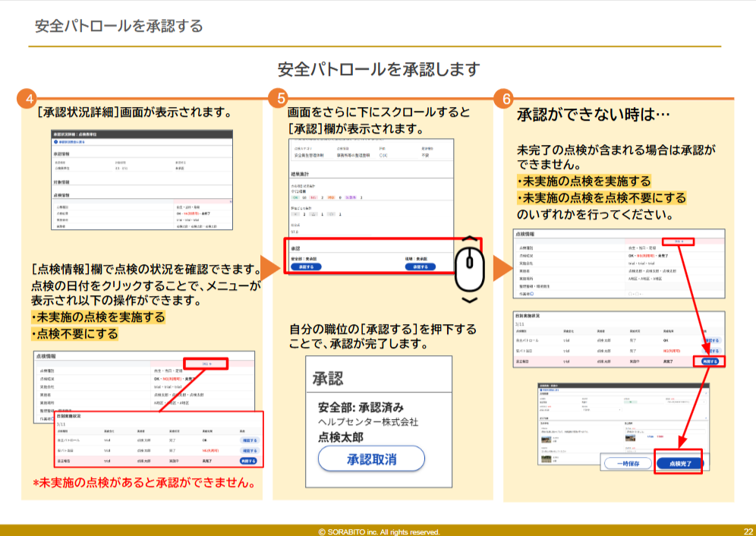This screenshot has width=756, height=536.
Task: Click the page title 安全パトロールを承認する
Action: (x=119, y=26)
